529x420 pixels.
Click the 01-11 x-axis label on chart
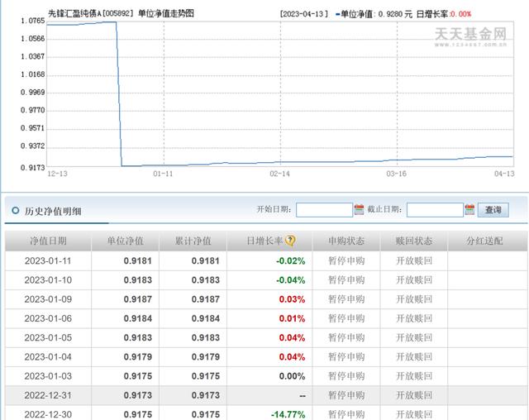163,174
